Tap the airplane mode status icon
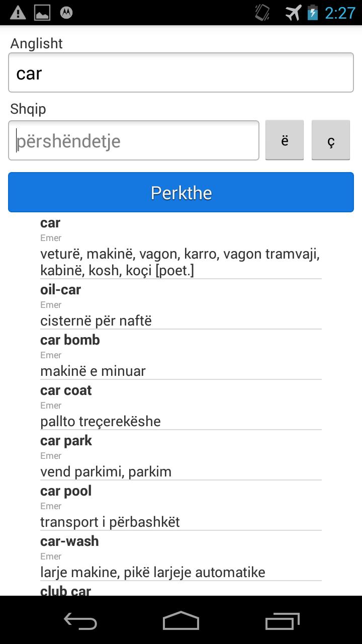Image resolution: width=362 pixels, height=644 pixels. pos(293,13)
